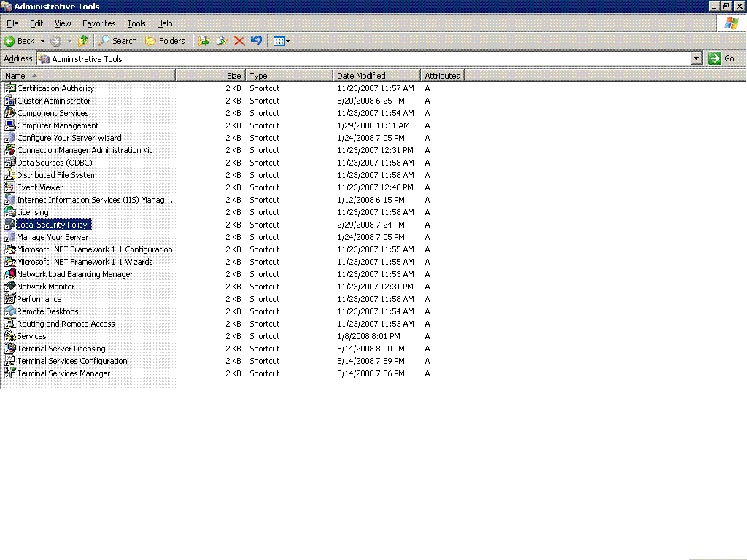
Task: Click the Event Viewer icon
Action: pos(10,187)
